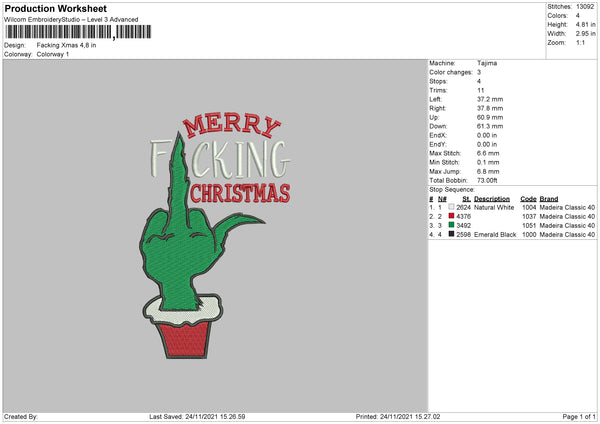Click thread code '1004'
Screen dimensions: 600x424
click(529, 207)
